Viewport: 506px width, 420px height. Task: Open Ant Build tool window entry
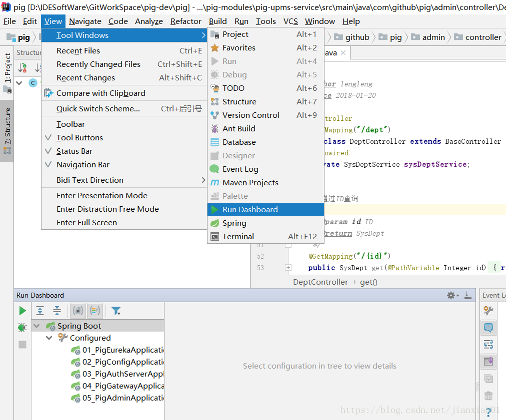pos(265,129)
